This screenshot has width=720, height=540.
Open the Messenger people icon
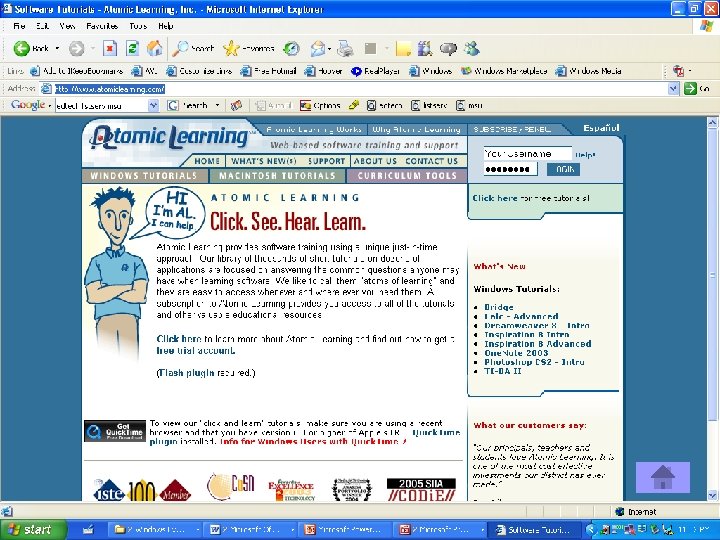(472, 48)
